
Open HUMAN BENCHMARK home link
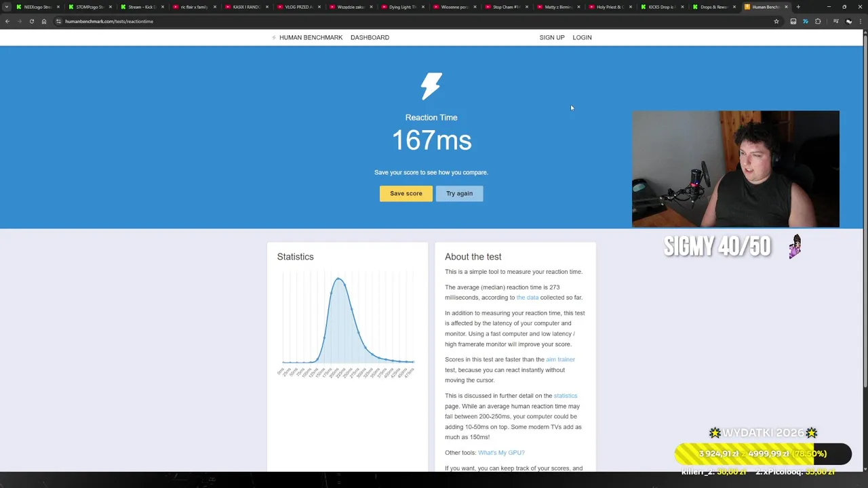311,37
